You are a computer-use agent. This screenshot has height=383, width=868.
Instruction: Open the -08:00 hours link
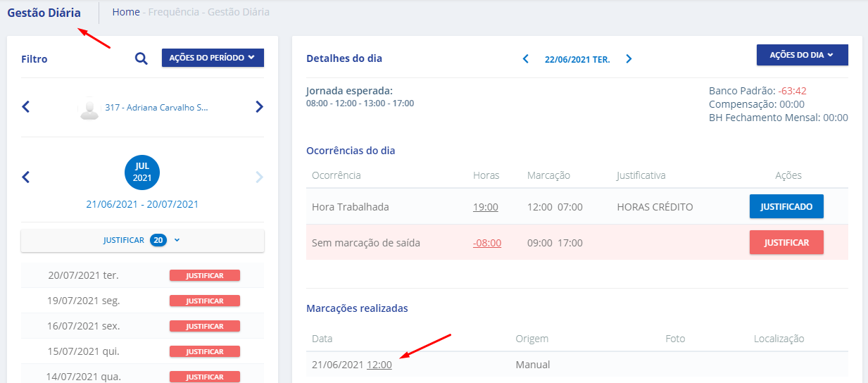487,243
